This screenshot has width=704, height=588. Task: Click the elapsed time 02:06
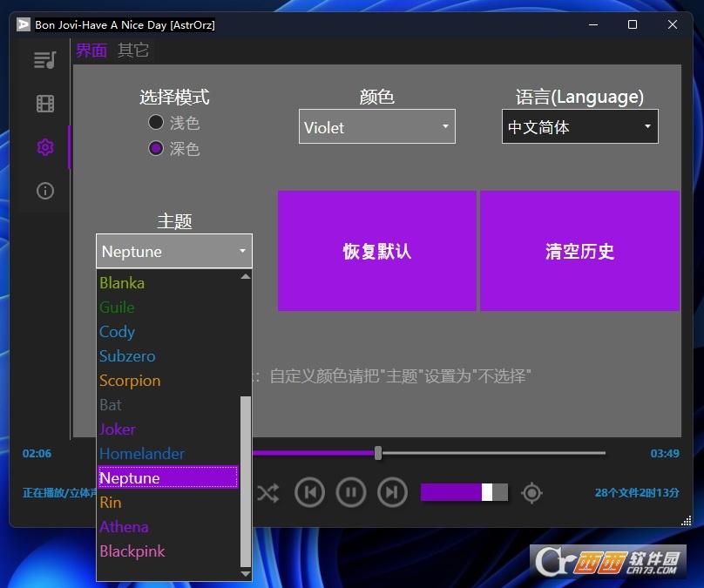pyautogui.click(x=37, y=453)
